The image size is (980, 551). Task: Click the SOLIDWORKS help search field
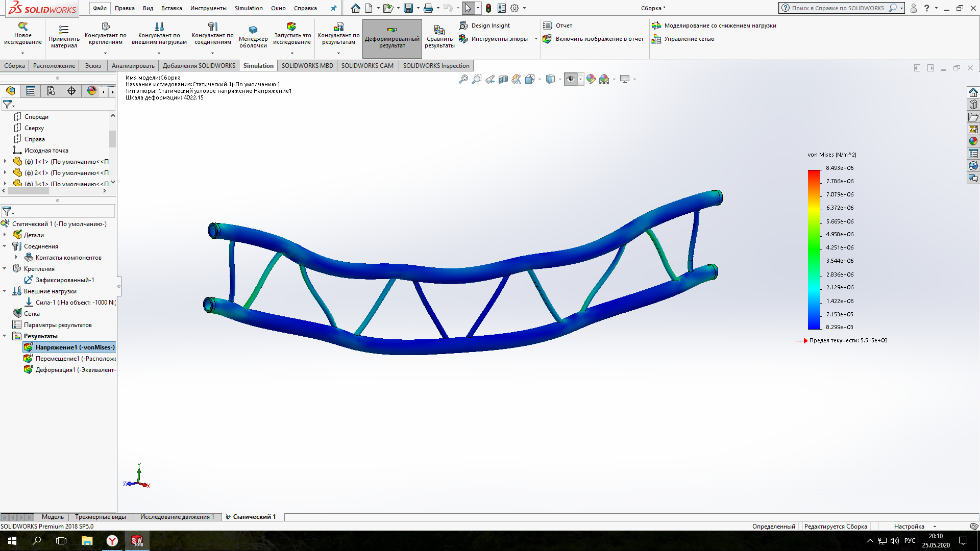[x=838, y=8]
